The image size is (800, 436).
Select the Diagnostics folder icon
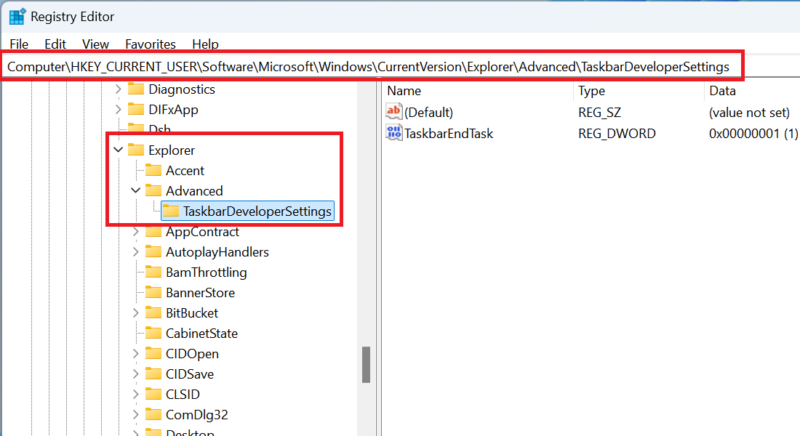tap(136, 89)
